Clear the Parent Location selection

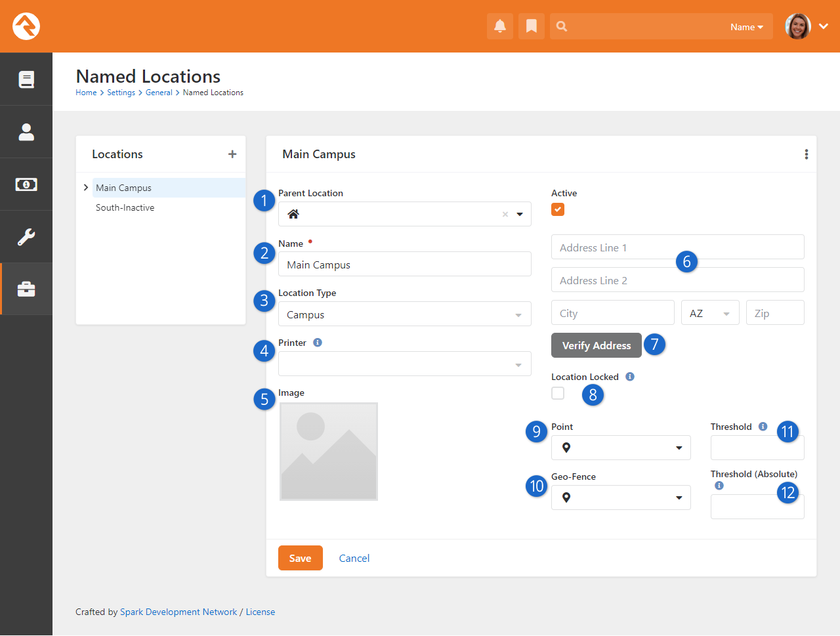505,214
